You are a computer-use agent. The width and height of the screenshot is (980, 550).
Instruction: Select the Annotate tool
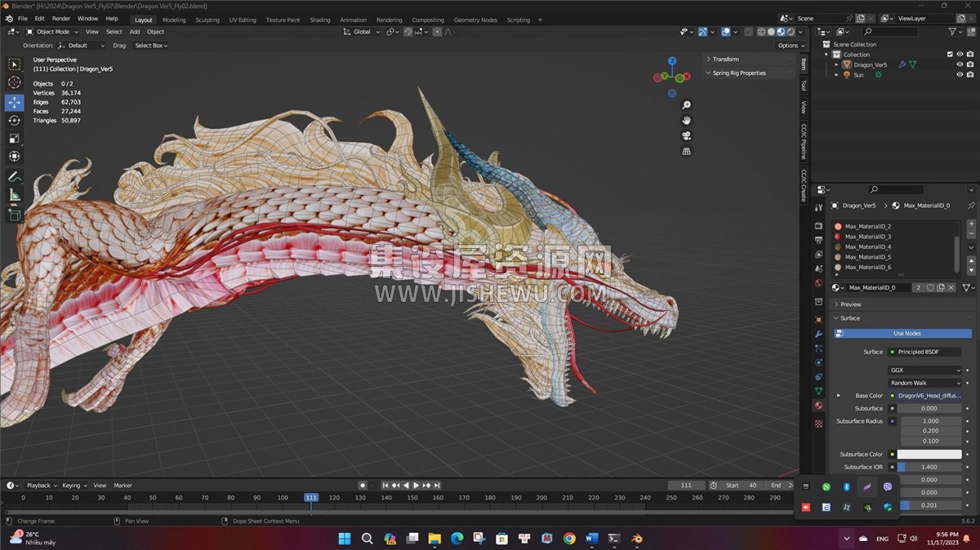coord(15,177)
